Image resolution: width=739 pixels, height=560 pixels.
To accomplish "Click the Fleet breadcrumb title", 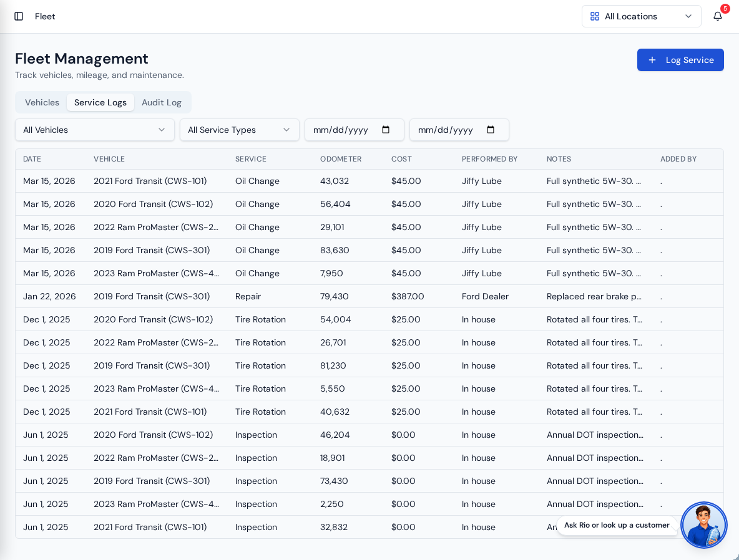I will pyautogui.click(x=45, y=16).
